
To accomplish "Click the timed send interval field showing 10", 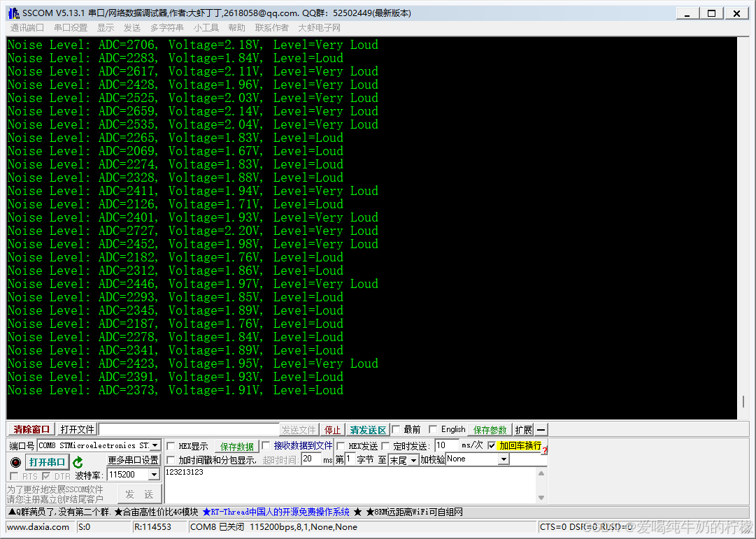I will tap(446, 445).
